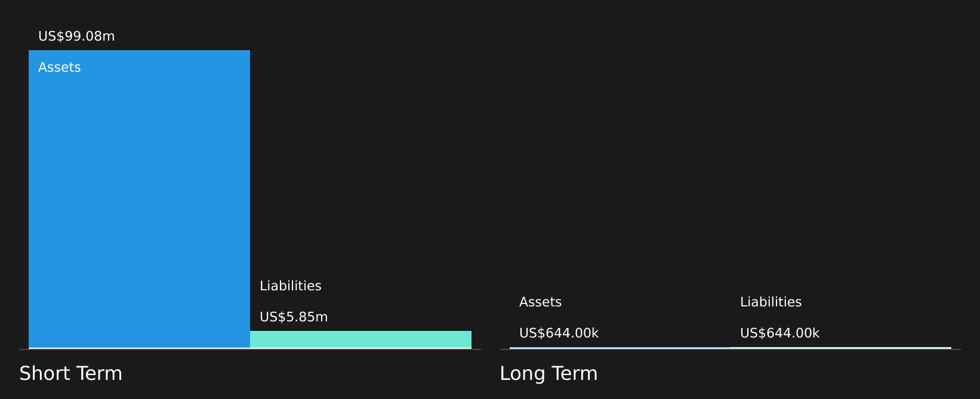Click the thin white long-term Assets bar

click(620, 348)
